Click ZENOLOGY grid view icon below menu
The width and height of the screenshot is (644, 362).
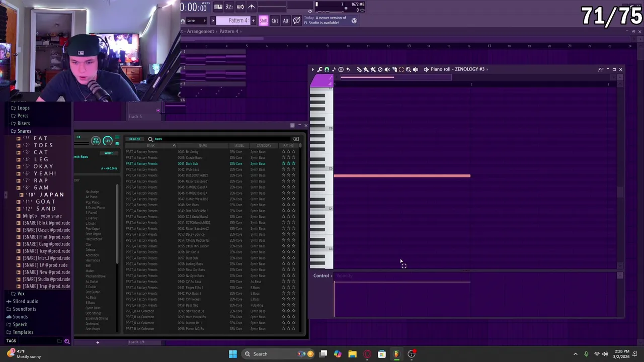(x=117, y=144)
